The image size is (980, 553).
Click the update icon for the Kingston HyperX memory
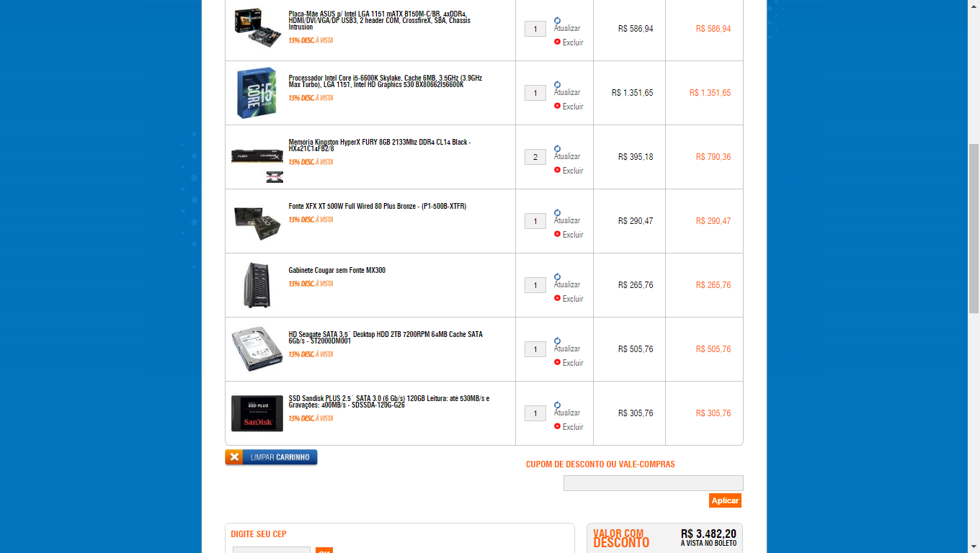(x=557, y=149)
